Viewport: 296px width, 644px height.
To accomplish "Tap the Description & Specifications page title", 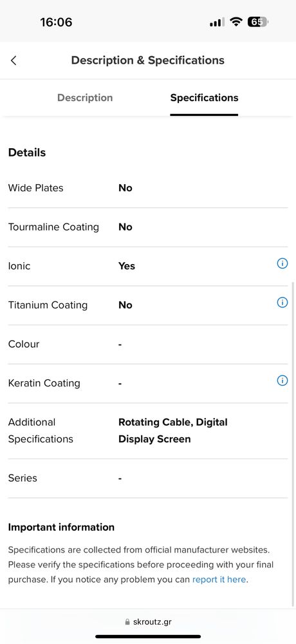I will tap(148, 61).
